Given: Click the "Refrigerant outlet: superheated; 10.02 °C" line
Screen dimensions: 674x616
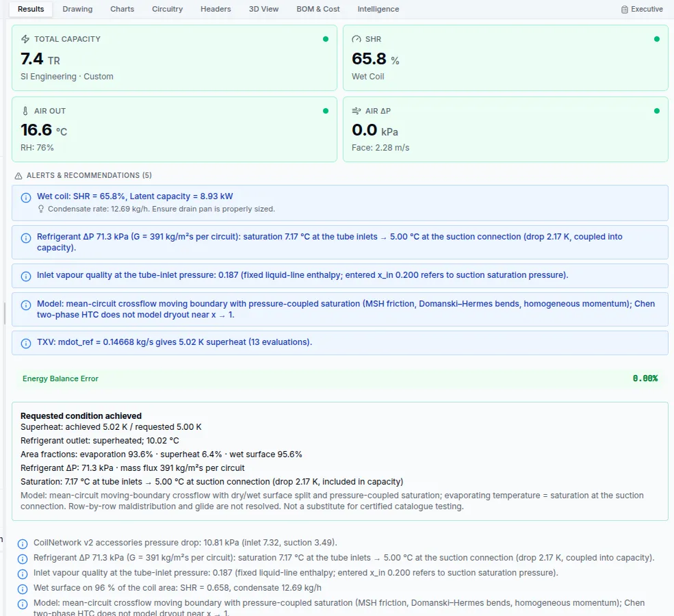Looking at the screenshot, I should click(x=100, y=441).
